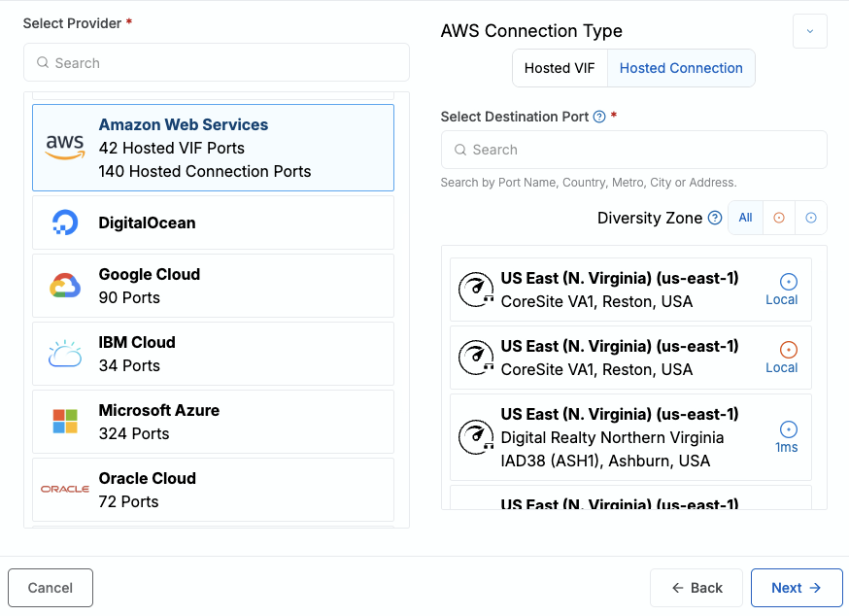Click '42 Hosted VIF Ports' text
849x616 pixels.
click(x=172, y=148)
